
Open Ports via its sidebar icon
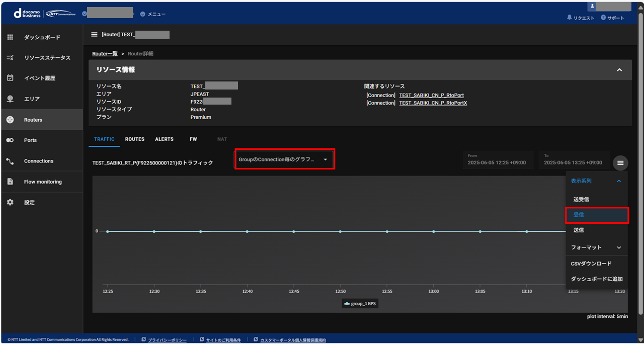click(10, 140)
